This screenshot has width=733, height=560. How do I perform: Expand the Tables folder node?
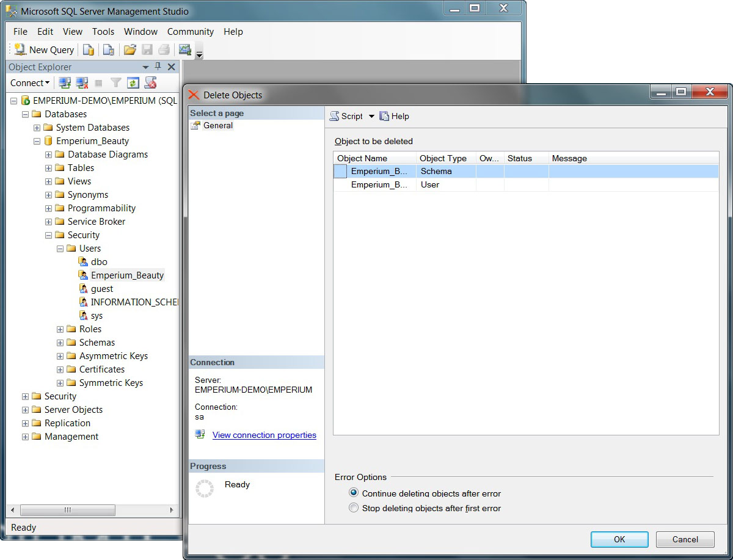pos(49,168)
